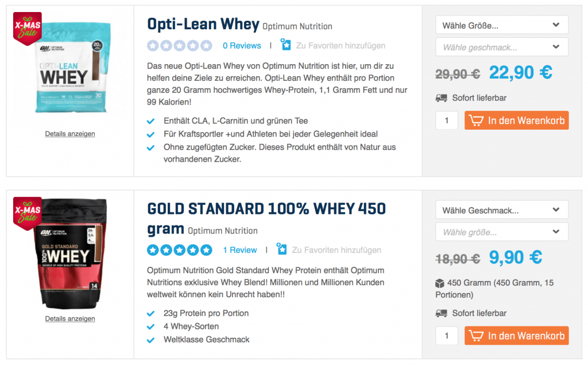Add Opti-Lean Whey to the Warenkorb

point(516,120)
